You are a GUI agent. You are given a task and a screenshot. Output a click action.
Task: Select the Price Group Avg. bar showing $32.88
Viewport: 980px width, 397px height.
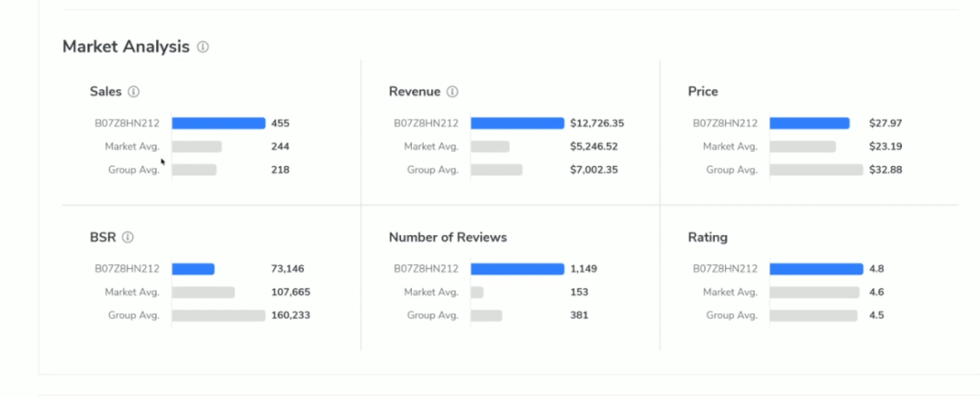[x=816, y=170]
